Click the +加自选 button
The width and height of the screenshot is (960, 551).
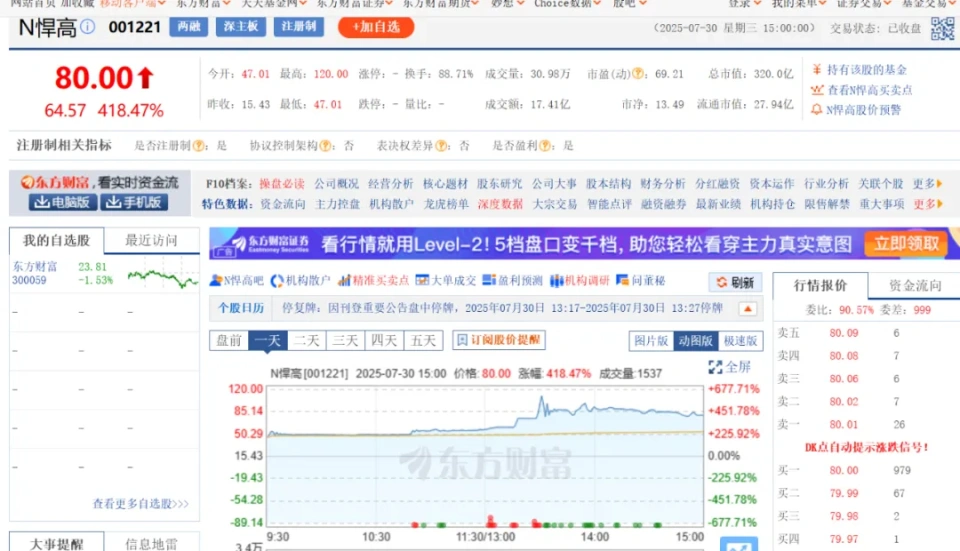pos(376,27)
